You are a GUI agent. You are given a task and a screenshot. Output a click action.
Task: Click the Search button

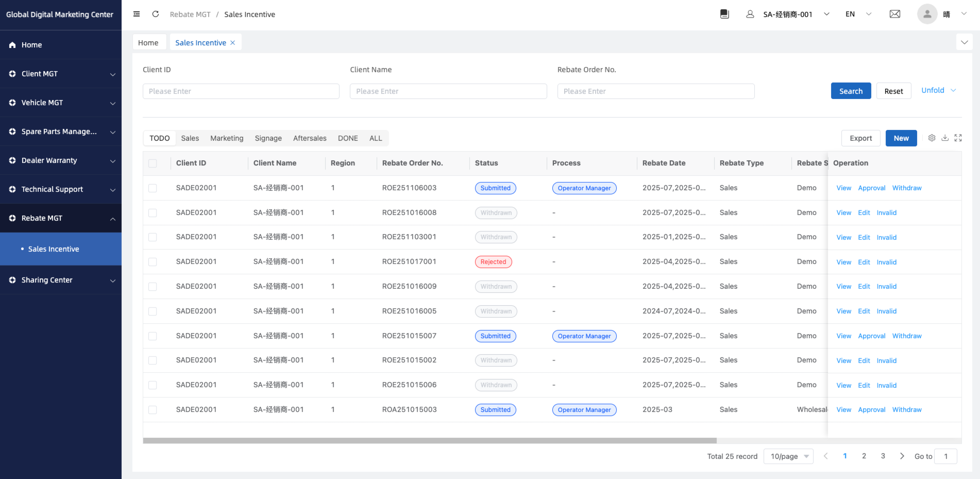pyautogui.click(x=851, y=91)
